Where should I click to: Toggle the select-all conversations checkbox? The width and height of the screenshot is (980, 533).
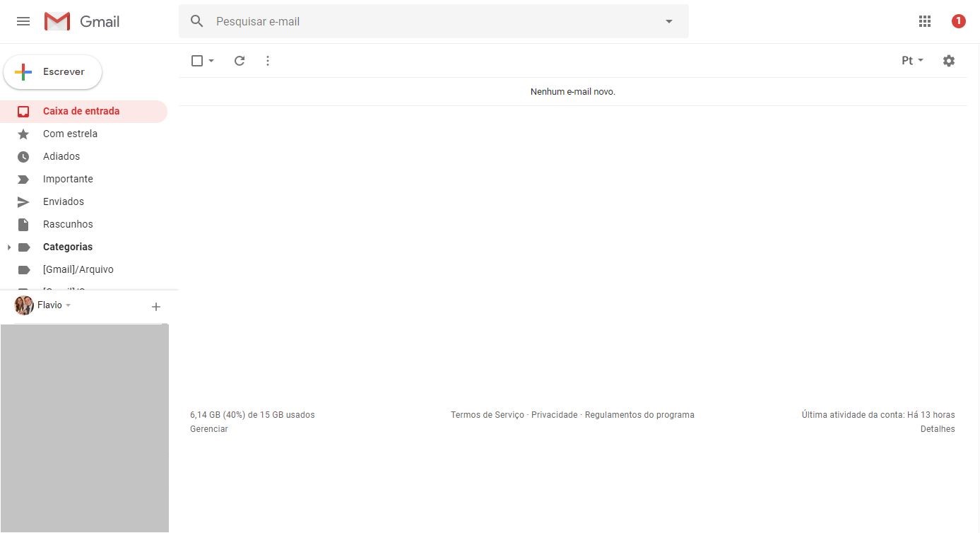pos(196,61)
